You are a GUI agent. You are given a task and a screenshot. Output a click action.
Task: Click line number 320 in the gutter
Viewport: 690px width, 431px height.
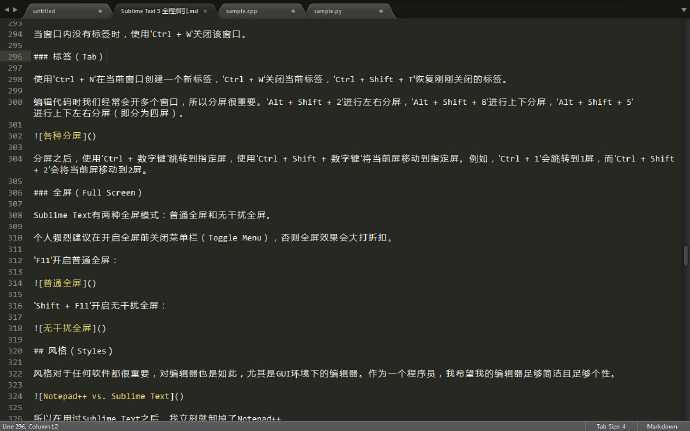[15, 351]
